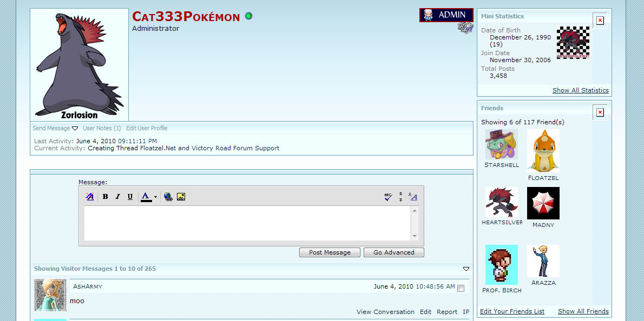Toggle underline formatting in message editor

(130, 197)
